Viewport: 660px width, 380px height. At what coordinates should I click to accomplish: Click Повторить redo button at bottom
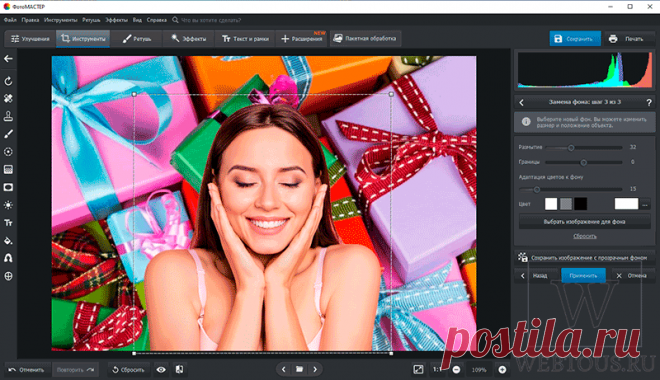coord(75,370)
